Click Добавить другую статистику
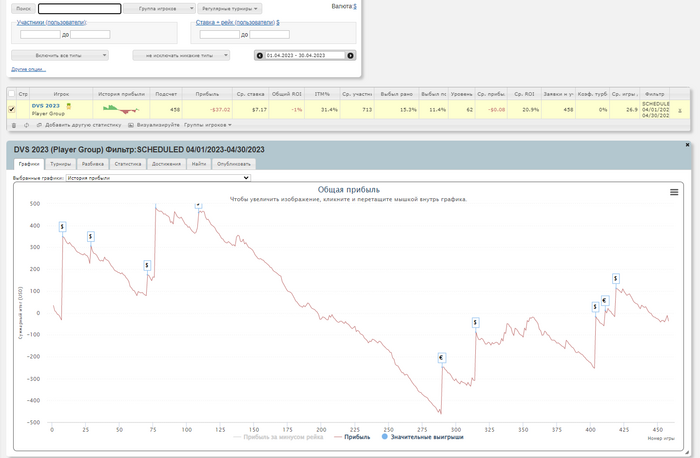This screenshot has width=700, height=458. pyautogui.click(x=79, y=125)
